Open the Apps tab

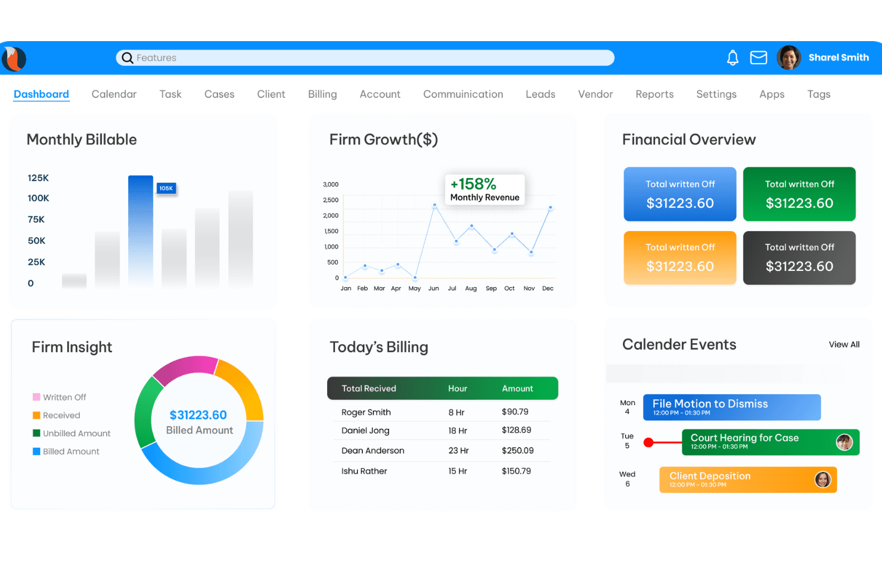click(x=772, y=94)
